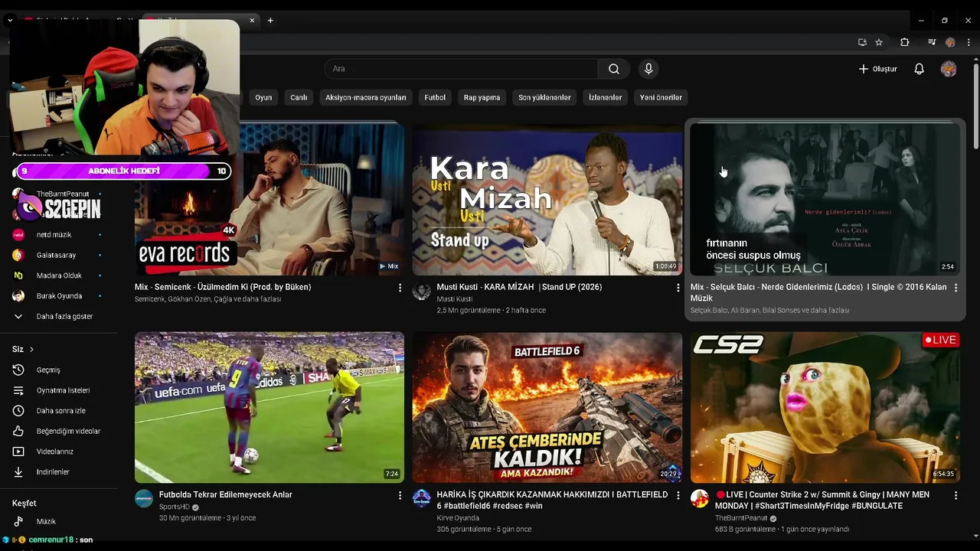980x551 pixels.
Task: Start voice search with microphone icon
Action: click(648, 69)
